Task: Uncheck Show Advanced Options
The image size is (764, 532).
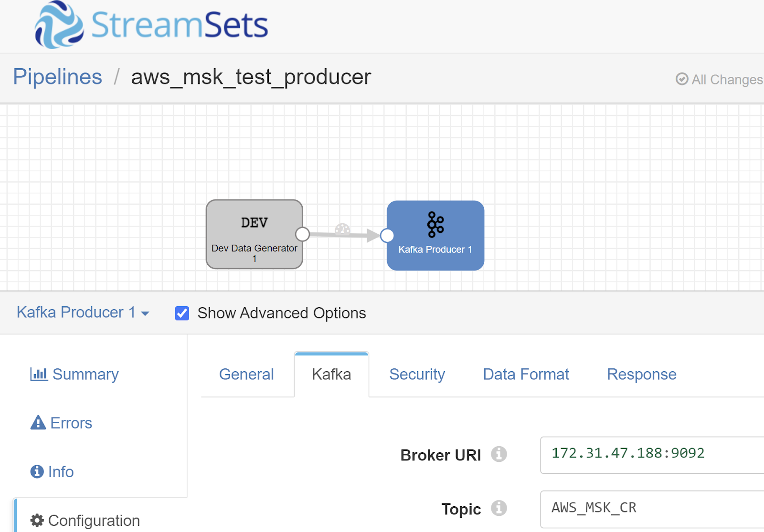Action: click(182, 313)
